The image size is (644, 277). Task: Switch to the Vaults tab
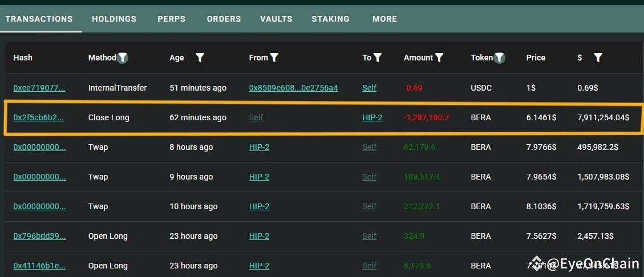point(277,19)
